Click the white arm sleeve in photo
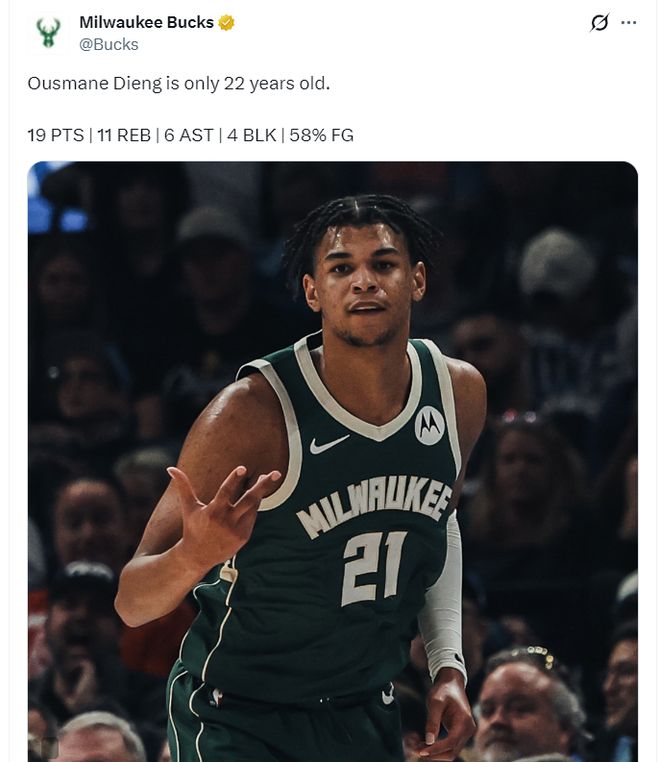Viewport: 660px width, 762px height. coord(443,600)
